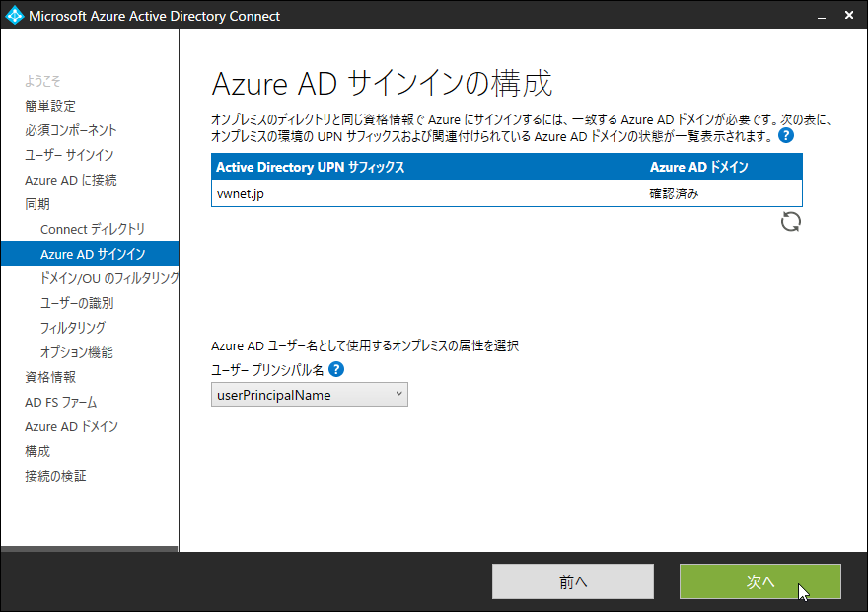Open the ユーザーの識別 step

77,303
